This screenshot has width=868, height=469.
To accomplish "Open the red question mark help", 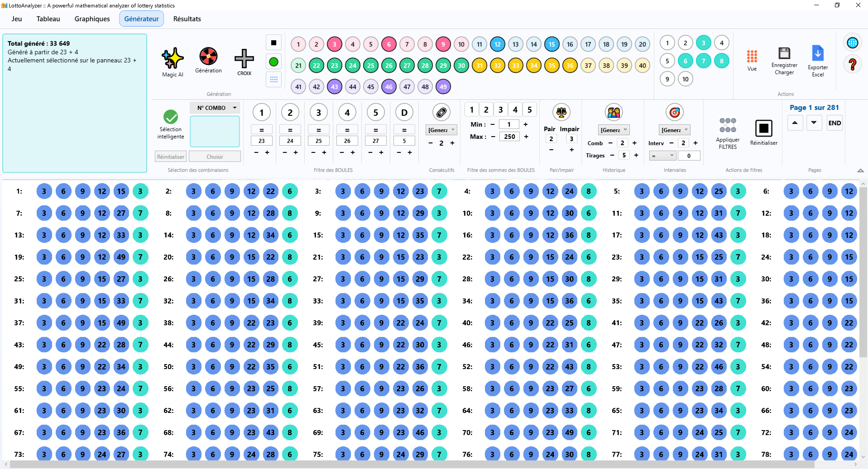I will point(852,64).
